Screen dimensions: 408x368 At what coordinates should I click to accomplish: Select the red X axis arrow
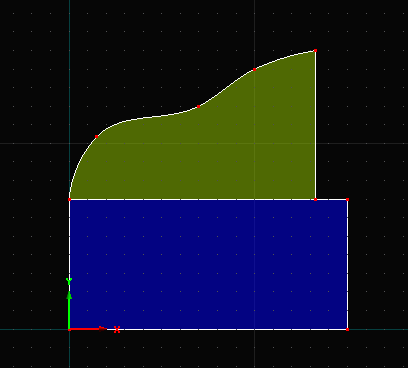click(x=88, y=329)
